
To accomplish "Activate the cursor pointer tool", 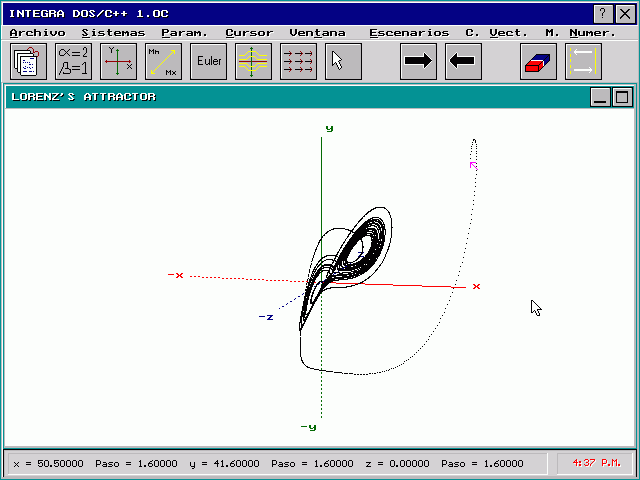I will (343, 61).
